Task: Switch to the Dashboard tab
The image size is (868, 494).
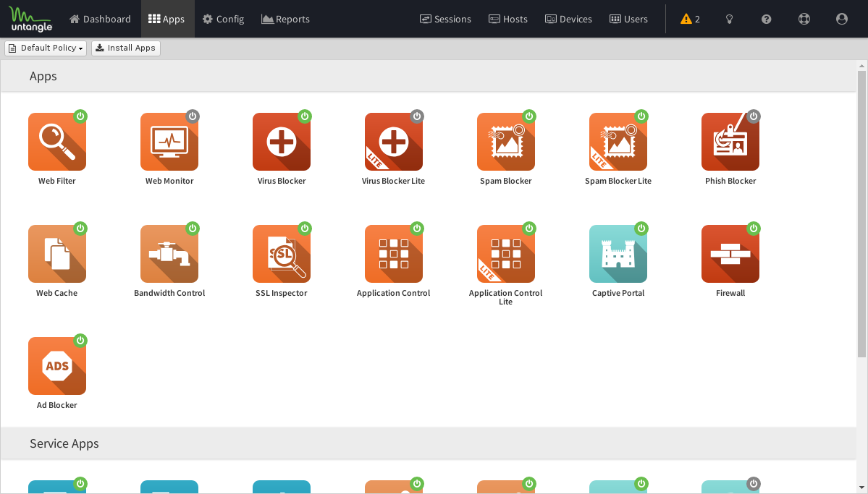Action: coord(100,19)
